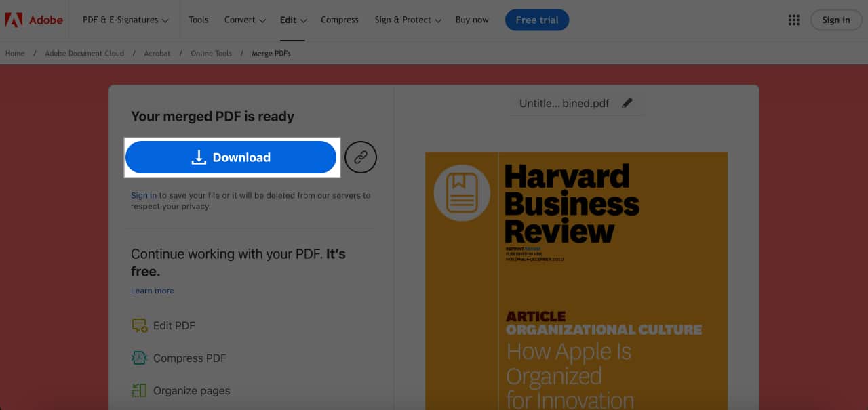Screen dimensions: 868x410
Task: Open the apps grid icon
Action: pyautogui.click(x=794, y=20)
